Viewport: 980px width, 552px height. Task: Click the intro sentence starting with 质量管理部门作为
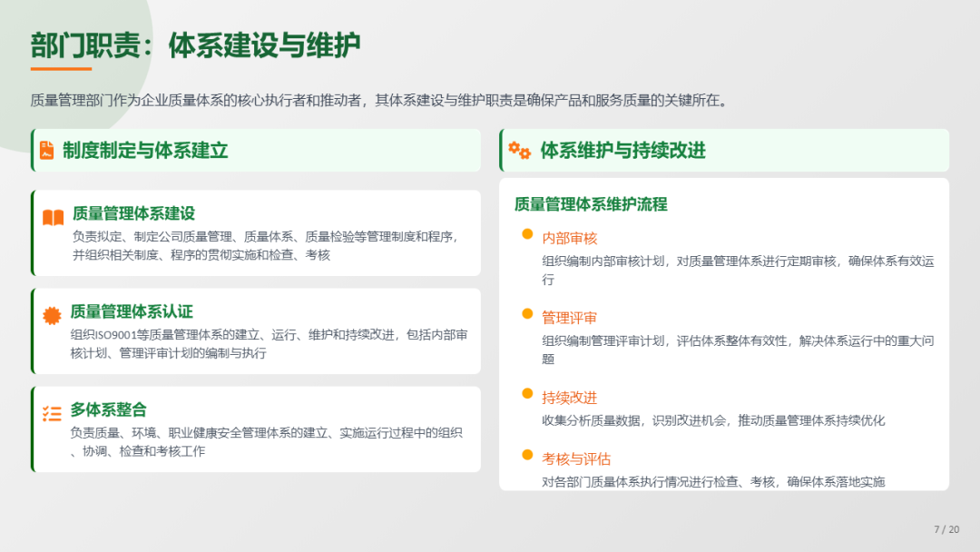(379, 101)
